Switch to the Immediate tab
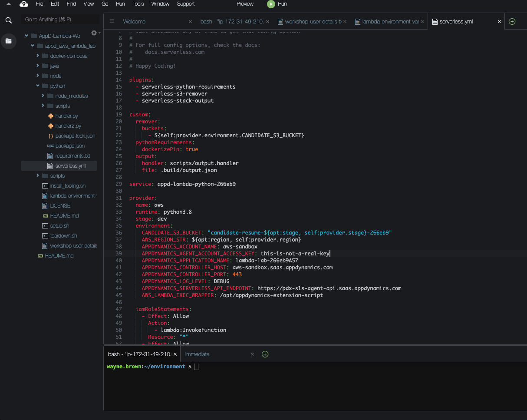 tap(198, 354)
